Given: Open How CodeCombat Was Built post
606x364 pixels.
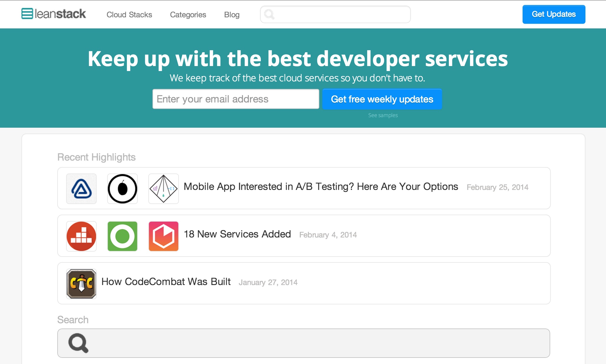Looking at the screenshot, I should click(x=166, y=282).
